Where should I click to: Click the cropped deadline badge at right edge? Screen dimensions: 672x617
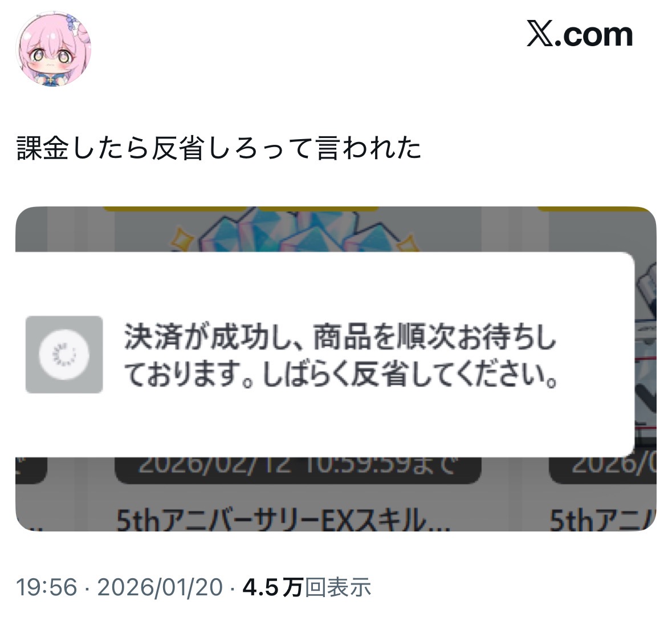(602, 470)
